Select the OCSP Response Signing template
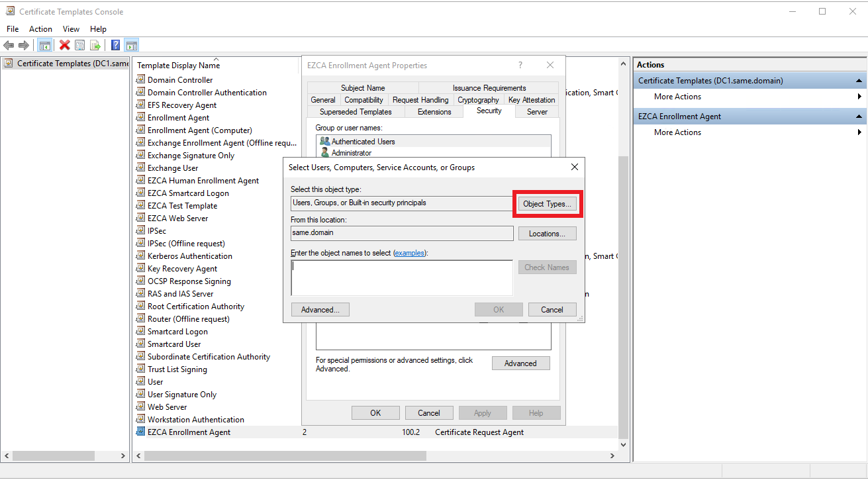The width and height of the screenshot is (868, 480). 189,281
